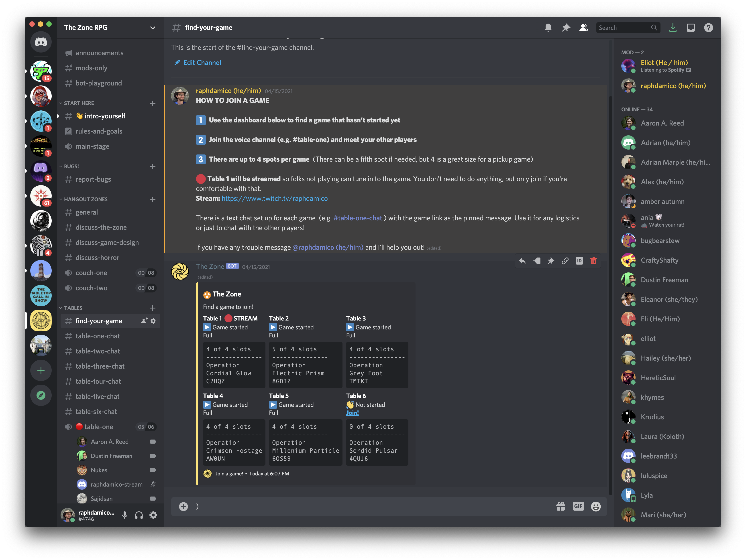Expand The Zone server dropdown arrow
Image resolution: width=746 pixels, height=560 pixels.
pos(152,27)
